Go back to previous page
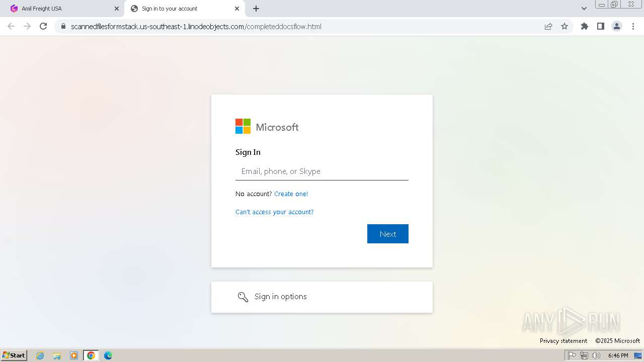This screenshot has width=644, height=362. pos(11,26)
